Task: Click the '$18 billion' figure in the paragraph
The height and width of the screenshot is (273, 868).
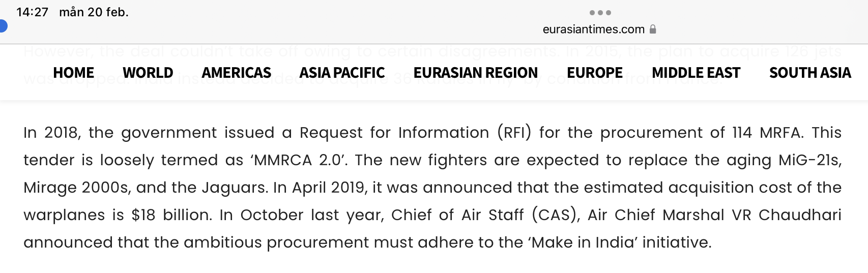Action: [x=171, y=215]
